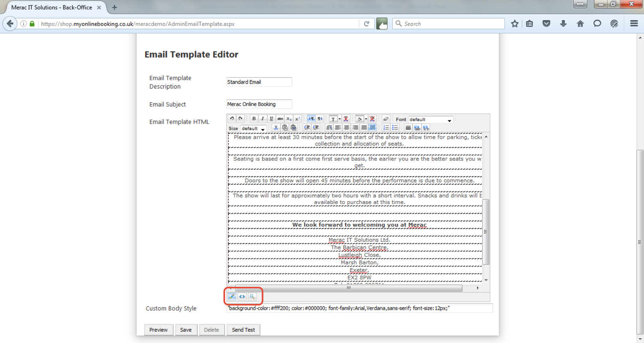Bookmark this page with the star

(x=515, y=24)
